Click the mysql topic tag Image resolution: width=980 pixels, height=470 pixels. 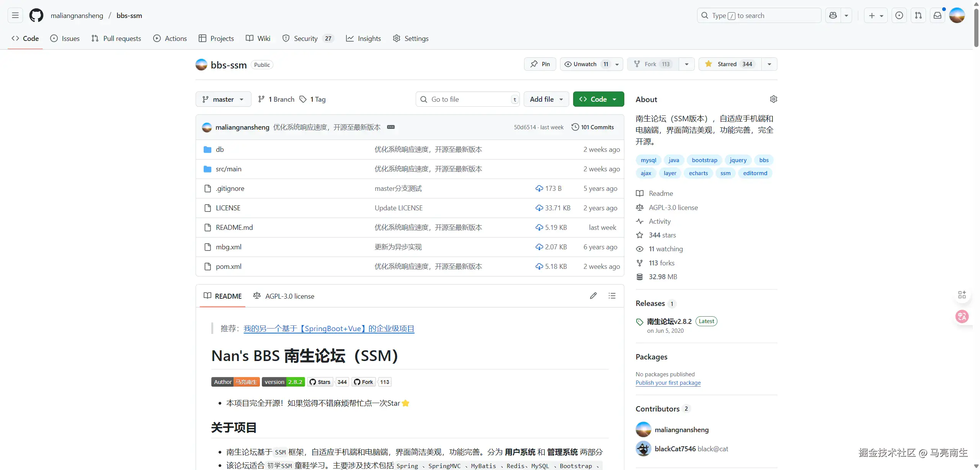coord(648,160)
